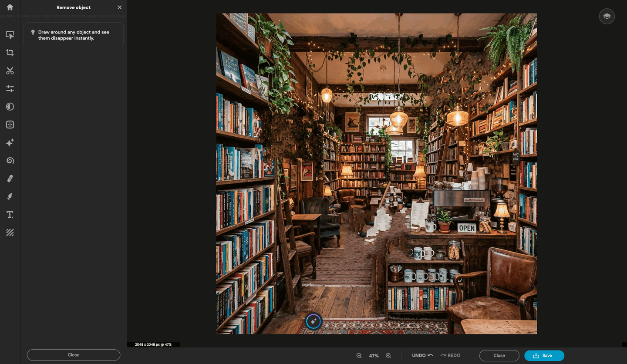The height and width of the screenshot is (364, 627).
Task: Click the Redo button
Action: [x=450, y=356]
